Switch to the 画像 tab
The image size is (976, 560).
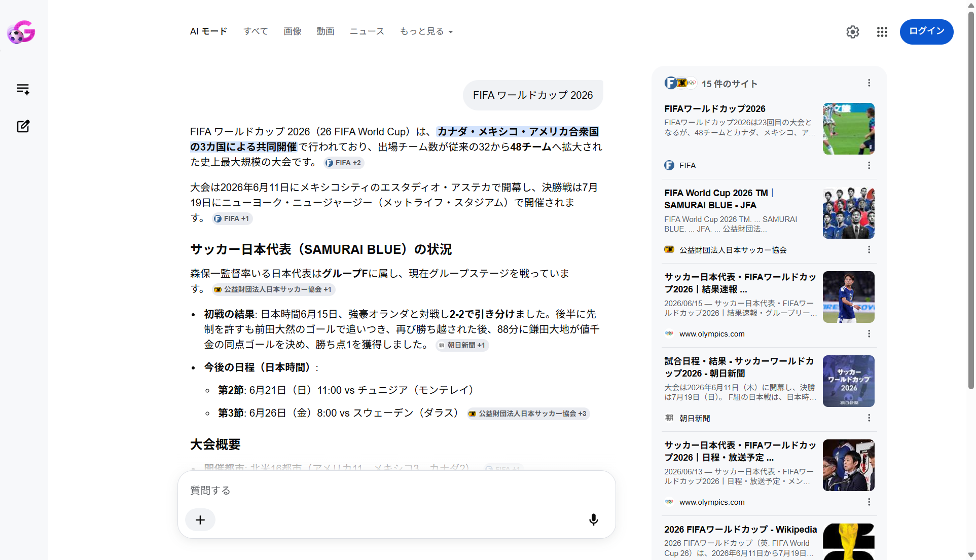pos(293,31)
